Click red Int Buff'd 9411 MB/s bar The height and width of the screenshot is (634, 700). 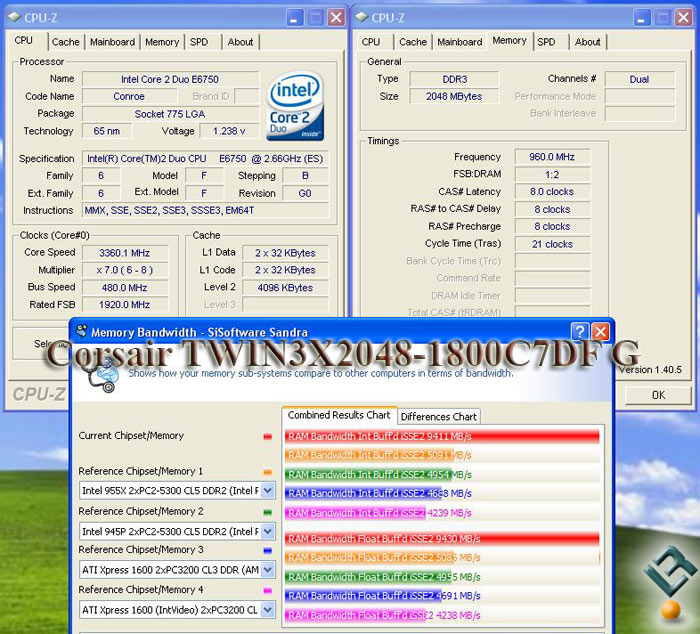(442, 436)
